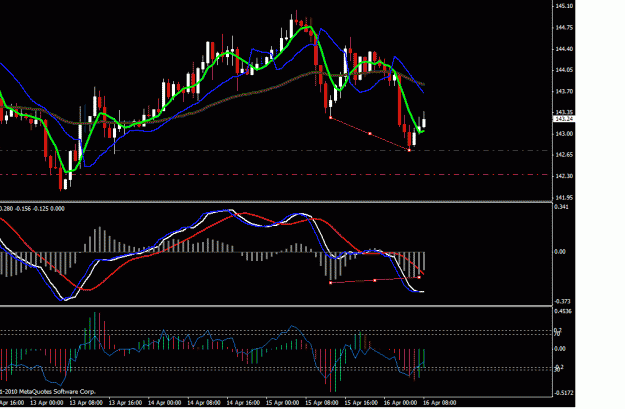Click the 141.95 price scale label
This screenshot has width=625, height=409.
(564, 197)
